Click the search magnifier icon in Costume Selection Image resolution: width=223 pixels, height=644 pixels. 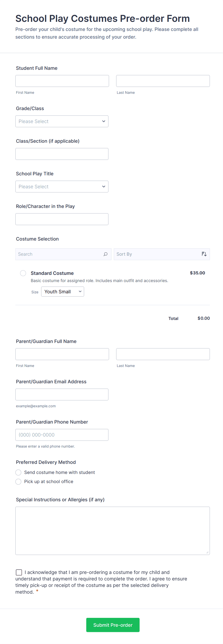[x=106, y=254]
